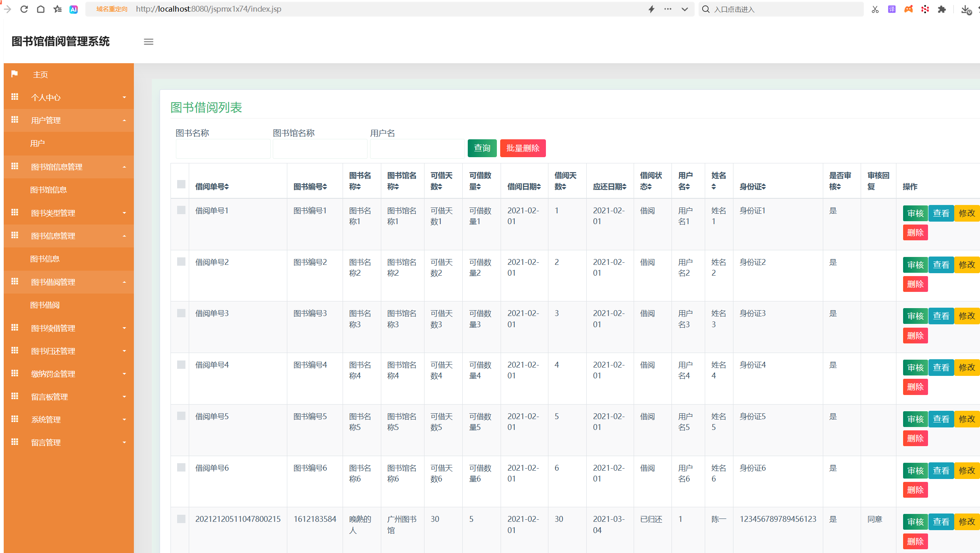Click the lightning bolt icon in address bar
This screenshot has width=980, height=553.
(651, 9)
